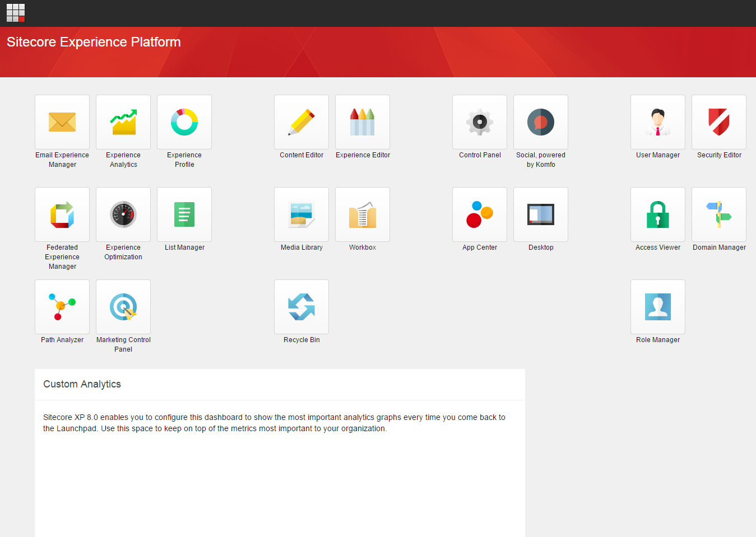Screen dimensions: 756x537
Task: Click the Sitecore launchpad grid logo
Action: tap(16, 13)
